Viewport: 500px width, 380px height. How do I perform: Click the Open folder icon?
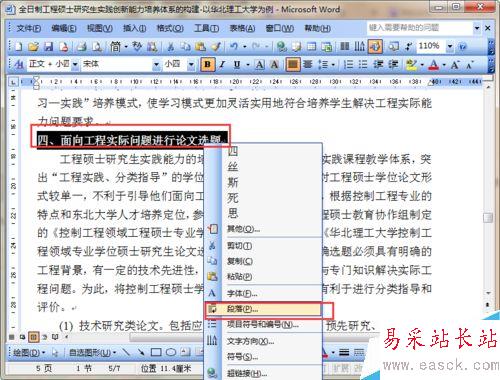[33, 47]
